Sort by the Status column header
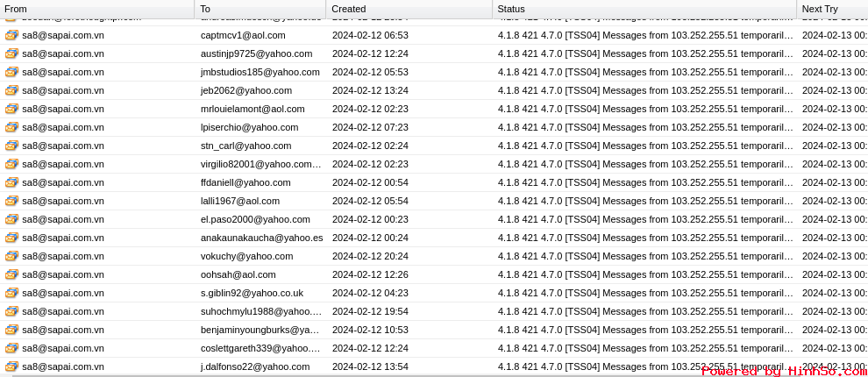The height and width of the screenshot is (377, 868). [x=644, y=9]
